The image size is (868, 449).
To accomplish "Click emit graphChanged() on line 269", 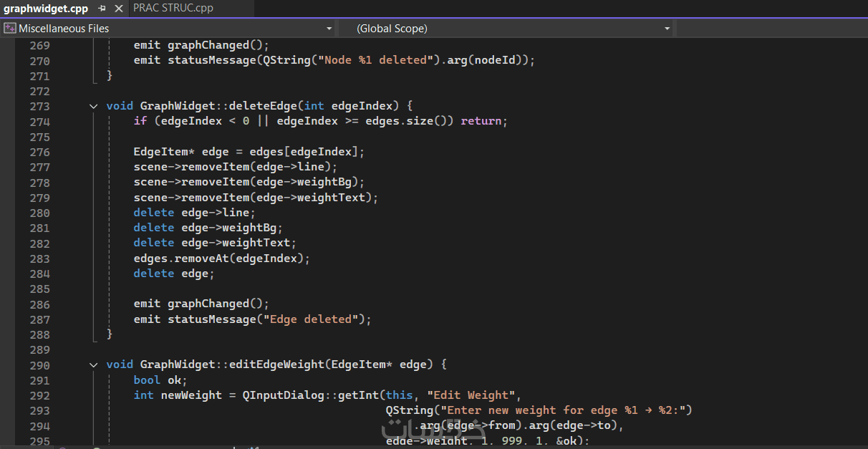I will coord(201,45).
